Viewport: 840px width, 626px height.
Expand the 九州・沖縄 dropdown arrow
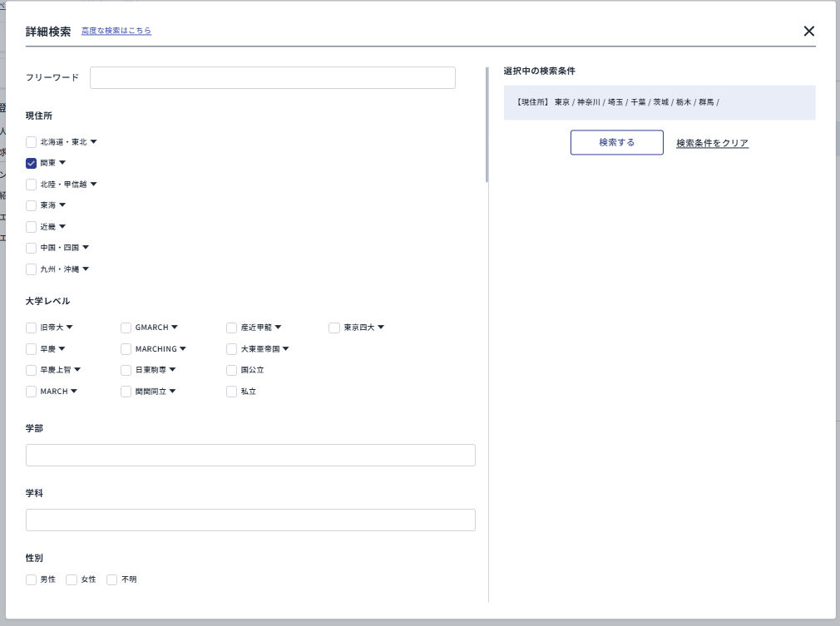click(86, 269)
